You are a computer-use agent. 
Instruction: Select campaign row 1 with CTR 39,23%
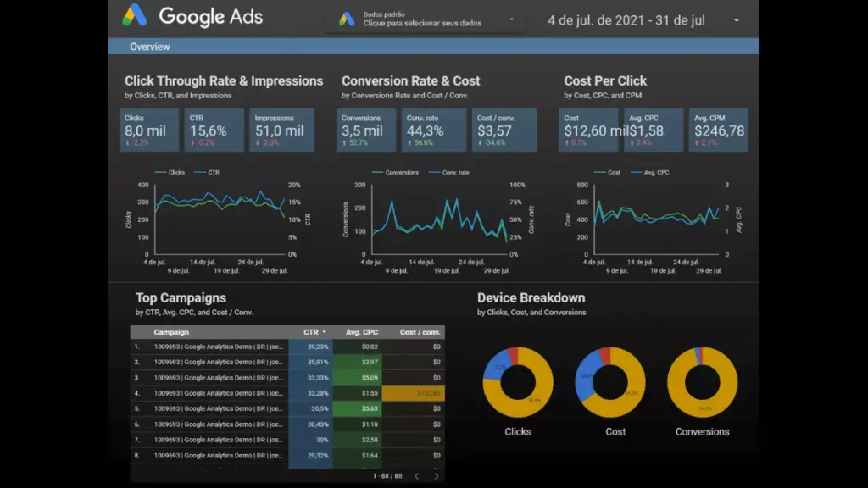287,347
